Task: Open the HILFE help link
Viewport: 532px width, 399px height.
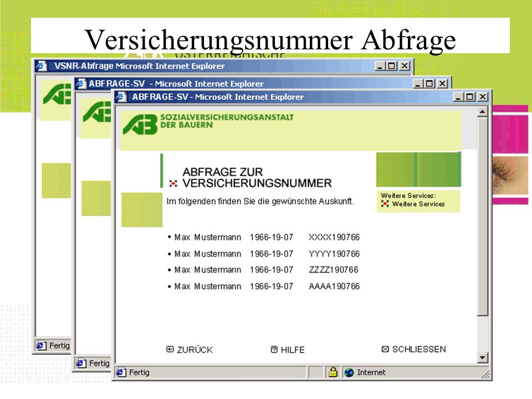Action: coord(288,350)
